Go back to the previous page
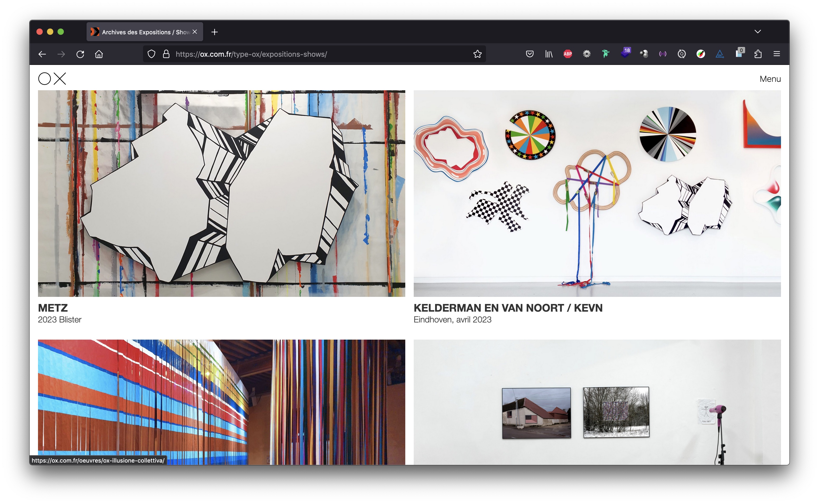The height and width of the screenshot is (504, 819). tap(42, 54)
